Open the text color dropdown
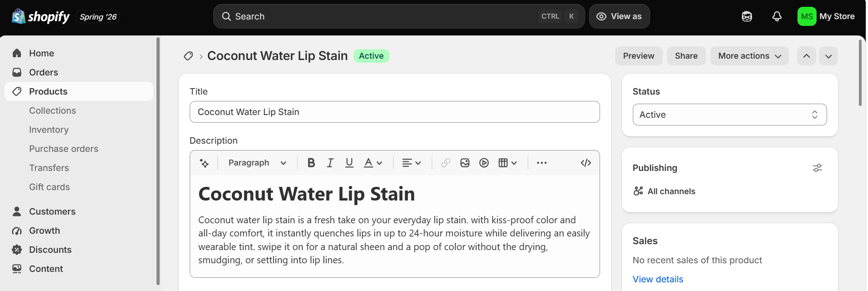This screenshot has height=291, width=868. [x=373, y=163]
